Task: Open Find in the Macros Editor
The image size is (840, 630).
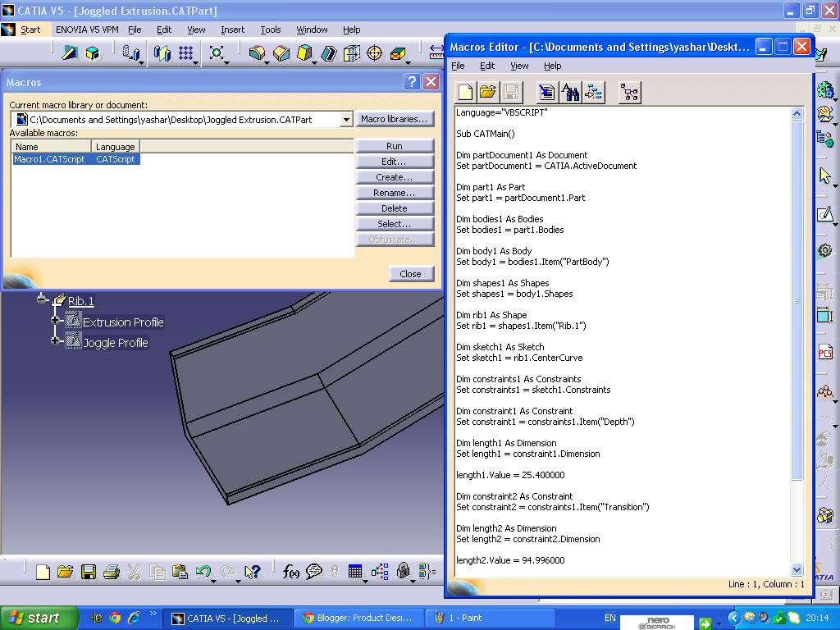Action: (572, 92)
